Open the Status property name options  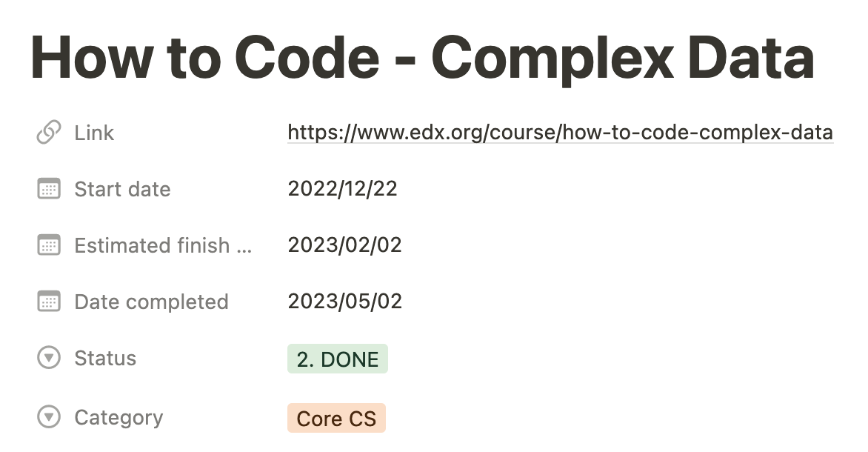click(105, 359)
